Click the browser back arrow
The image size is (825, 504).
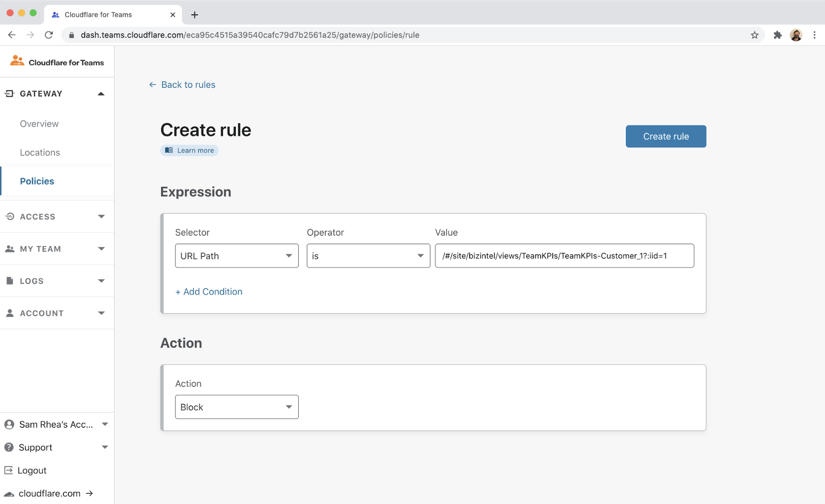coord(12,35)
